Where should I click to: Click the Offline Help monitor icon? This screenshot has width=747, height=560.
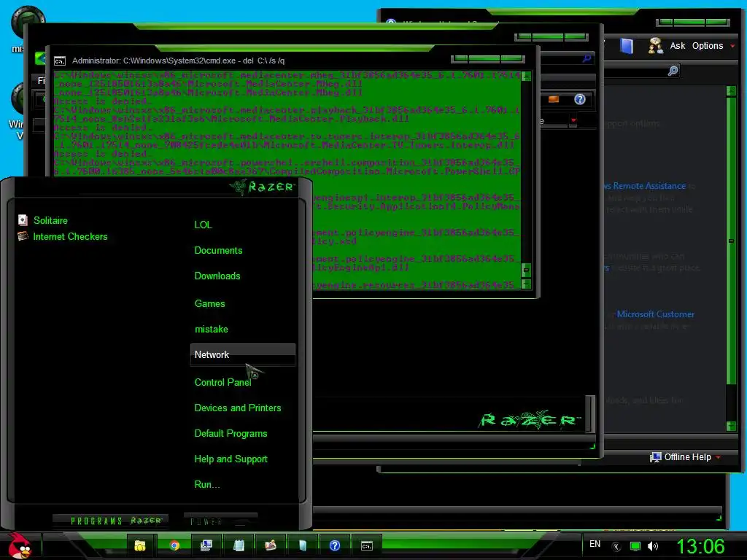(x=656, y=457)
